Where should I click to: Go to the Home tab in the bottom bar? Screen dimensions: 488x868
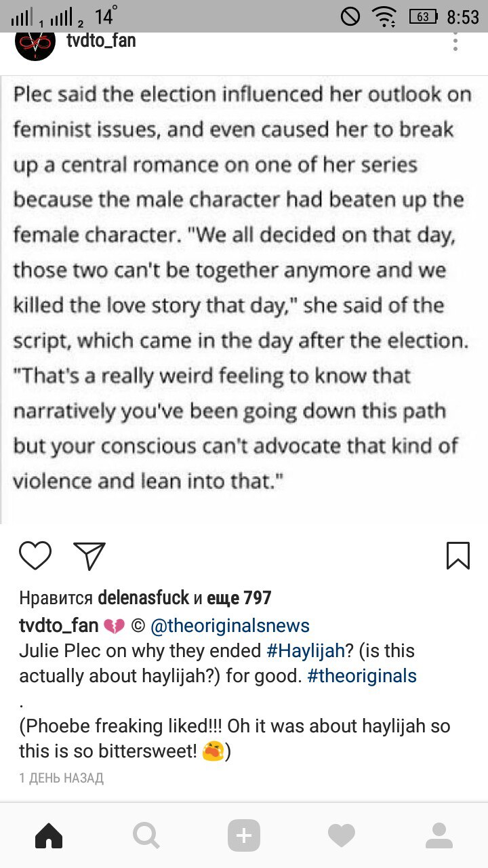click(x=49, y=835)
